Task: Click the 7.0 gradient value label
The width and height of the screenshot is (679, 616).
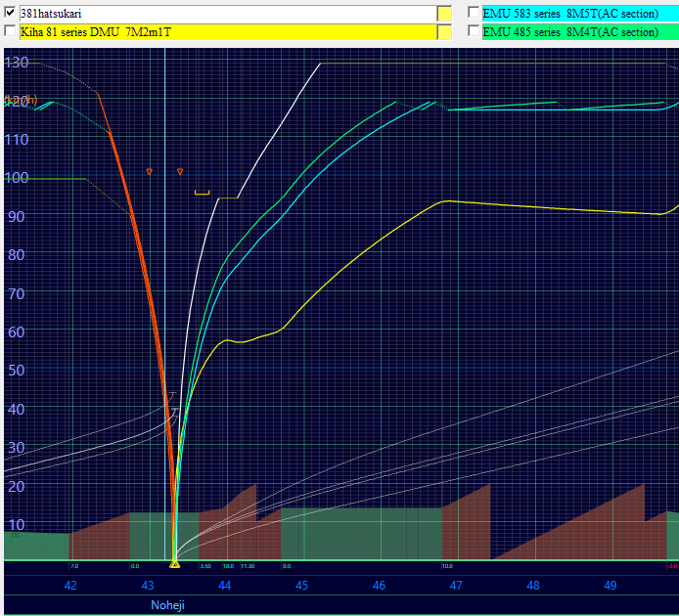Action: point(74,566)
